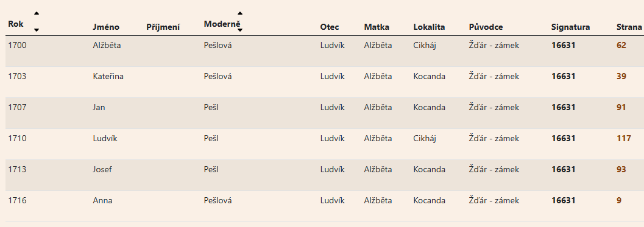Open page link 62 for Alžběta Pešlová
Viewport: 644px width, 227px height.
click(621, 45)
